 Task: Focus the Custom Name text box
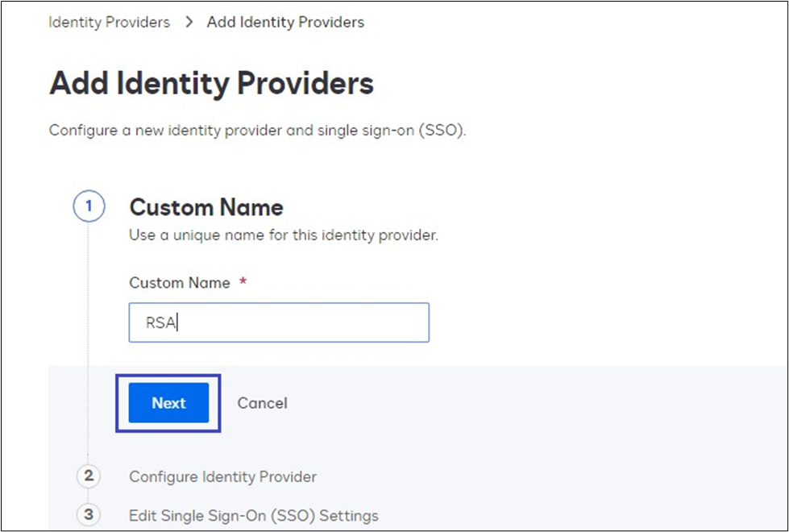coord(279,322)
